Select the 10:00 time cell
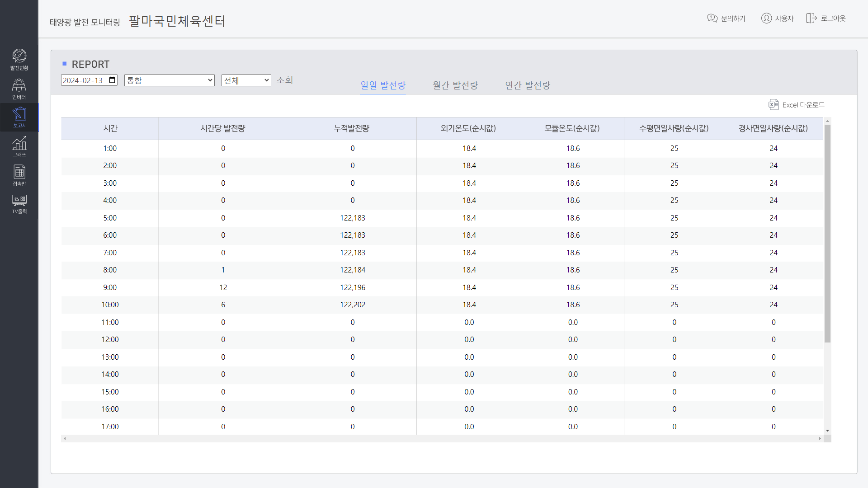The image size is (868, 488). pos(110,305)
